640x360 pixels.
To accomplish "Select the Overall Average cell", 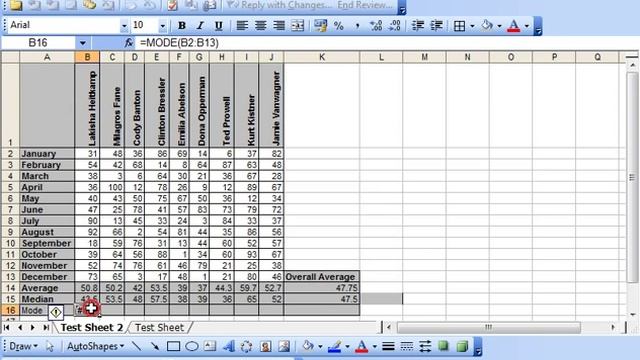I will (x=321, y=277).
